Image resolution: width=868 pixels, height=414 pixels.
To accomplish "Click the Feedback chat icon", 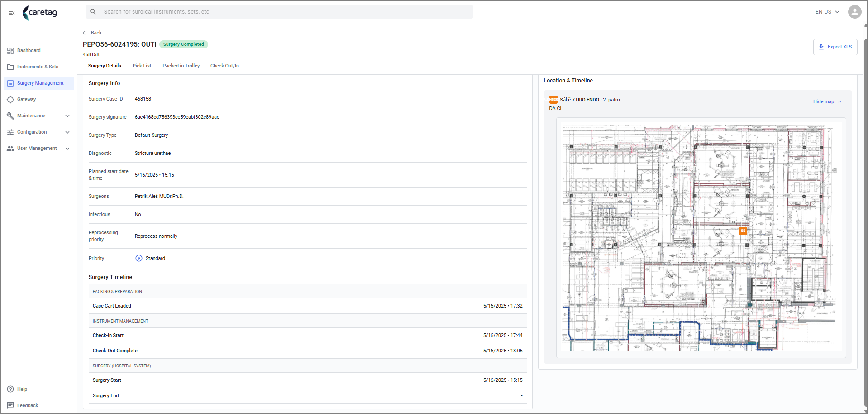I will pos(10,405).
